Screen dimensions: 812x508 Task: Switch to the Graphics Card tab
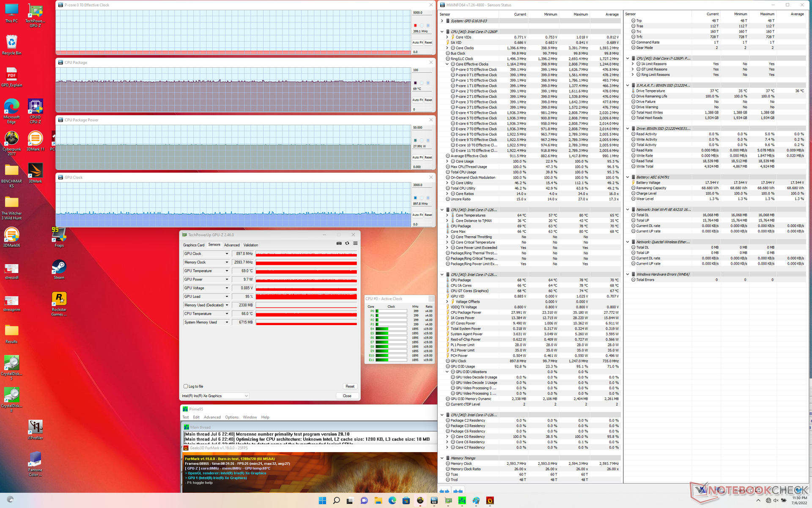tap(194, 245)
